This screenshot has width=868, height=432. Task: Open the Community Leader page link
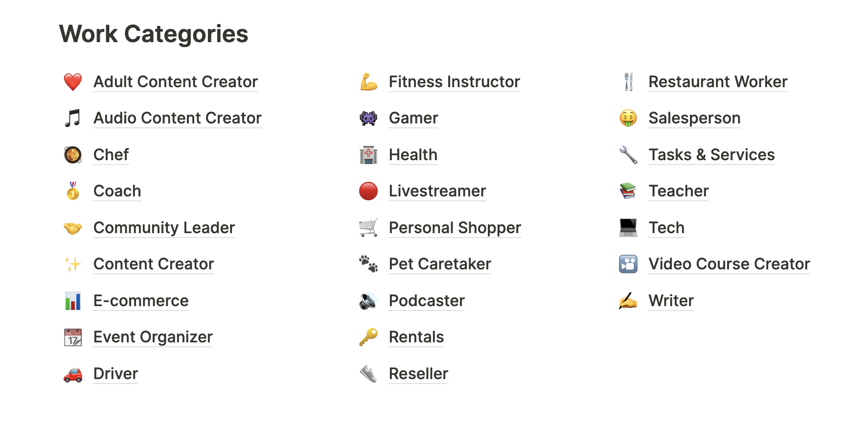(x=164, y=228)
